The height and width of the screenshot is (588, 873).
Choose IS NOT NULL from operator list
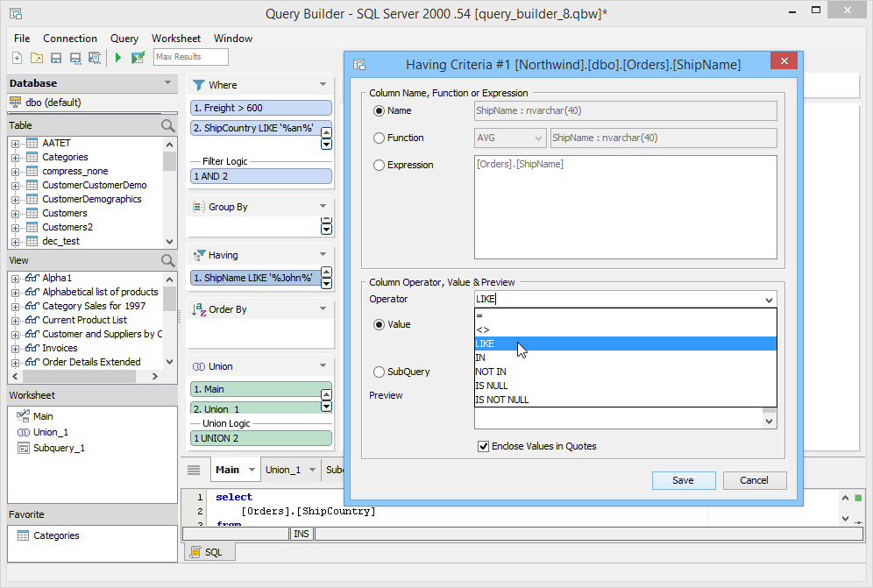pos(625,400)
